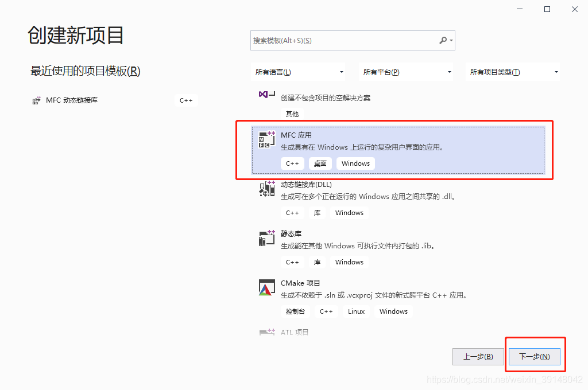Image resolution: width=588 pixels, height=390 pixels.
Task: Select the ATL 项目 template entry
Action: tap(295, 332)
